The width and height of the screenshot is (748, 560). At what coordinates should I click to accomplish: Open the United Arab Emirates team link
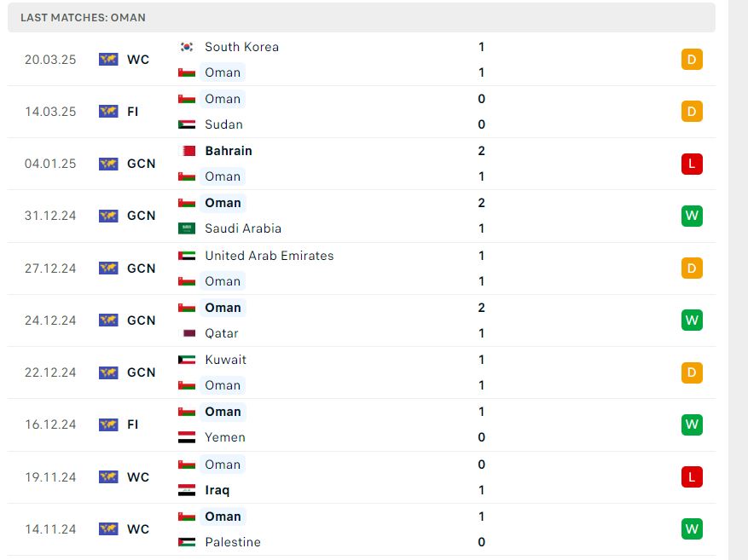(269, 256)
